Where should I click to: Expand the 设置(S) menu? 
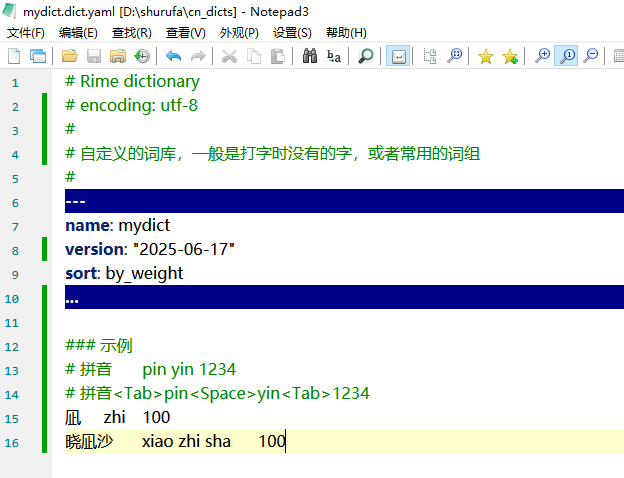pyautogui.click(x=292, y=33)
